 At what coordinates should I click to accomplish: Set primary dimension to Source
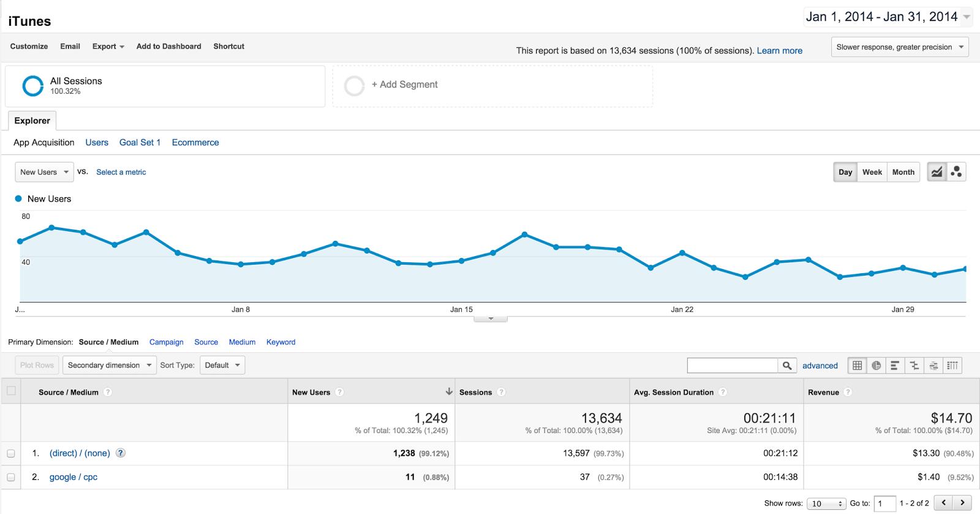coord(206,342)
